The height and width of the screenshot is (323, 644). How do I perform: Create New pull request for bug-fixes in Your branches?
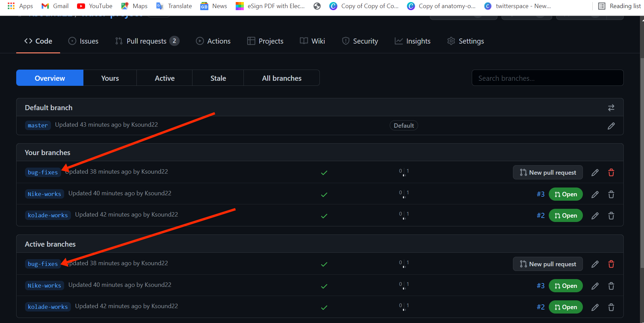pos(547,173)
